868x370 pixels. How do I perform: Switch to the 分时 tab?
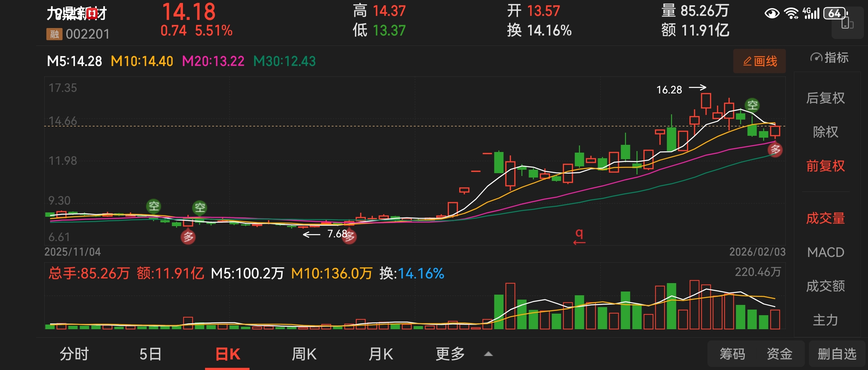[x=74, y=354]
